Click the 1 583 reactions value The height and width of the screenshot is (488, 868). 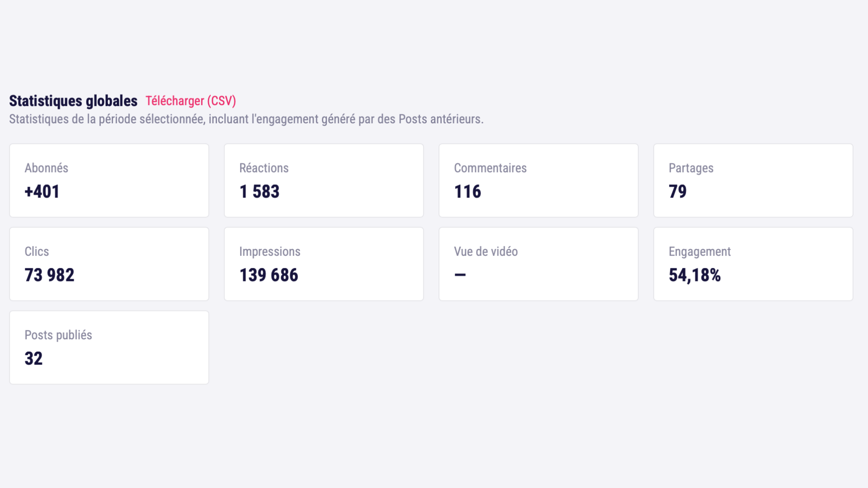tap(259, 192)
